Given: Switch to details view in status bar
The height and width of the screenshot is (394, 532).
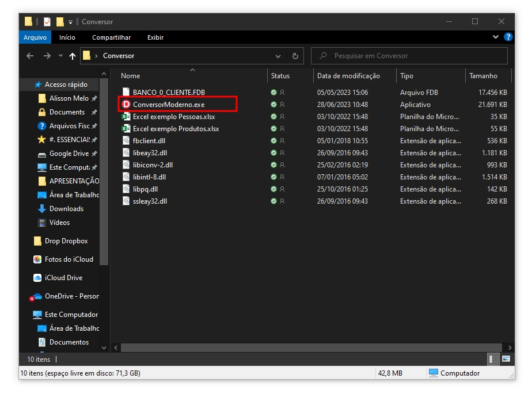Looking at the screenshot, I should (493, 359).
